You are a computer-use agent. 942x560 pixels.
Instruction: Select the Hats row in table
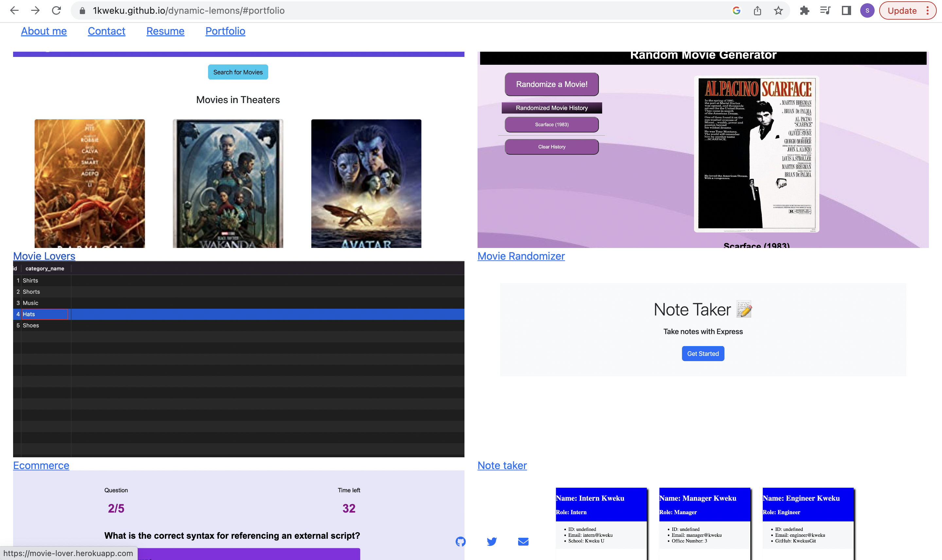(238, 314)
